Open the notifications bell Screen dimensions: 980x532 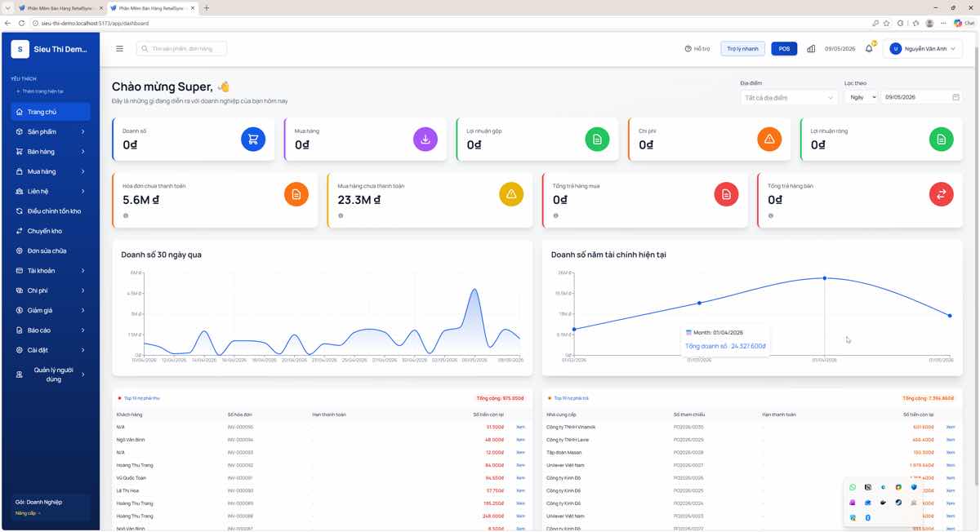click(x=869, y=49)
